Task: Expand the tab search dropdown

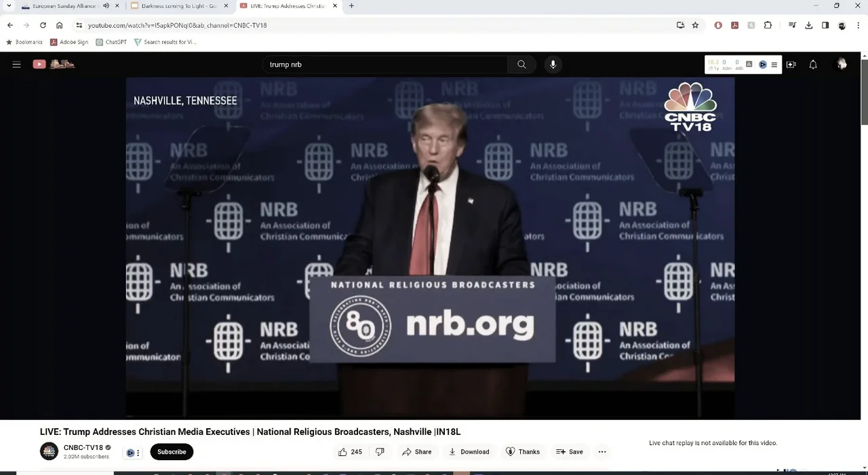Action: tap(9, 6)
